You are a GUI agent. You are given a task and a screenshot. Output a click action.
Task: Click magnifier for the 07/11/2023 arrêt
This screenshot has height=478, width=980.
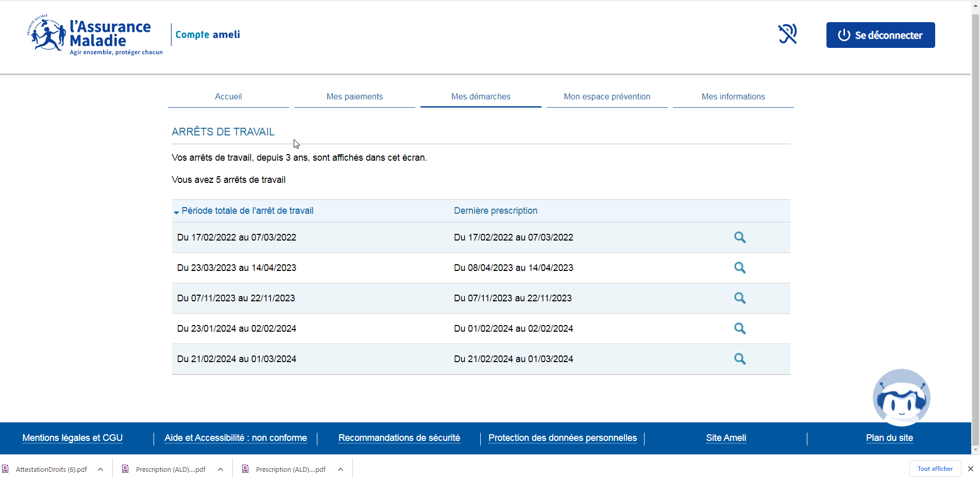pyautogui.click(x=739, y=298)
